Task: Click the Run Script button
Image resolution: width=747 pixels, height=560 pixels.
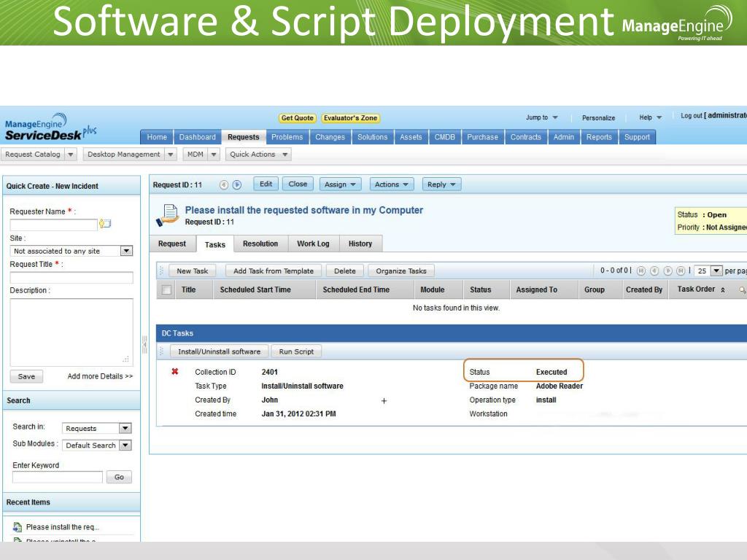Action: click(x=296, y=351)
